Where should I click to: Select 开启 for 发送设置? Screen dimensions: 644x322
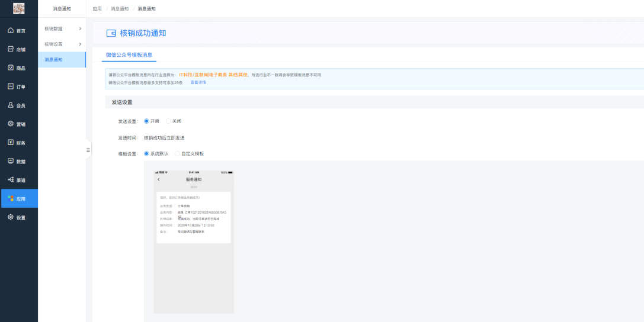point(147,121)
